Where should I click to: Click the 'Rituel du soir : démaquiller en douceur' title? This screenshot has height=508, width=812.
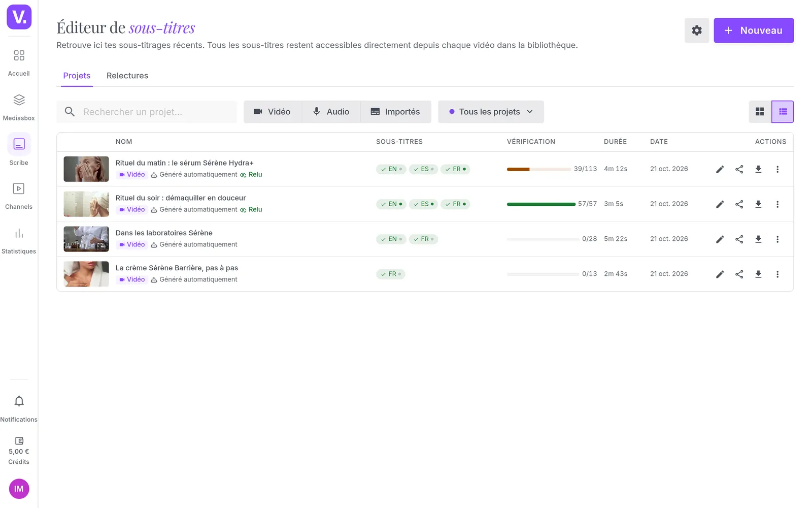[181, 198]
